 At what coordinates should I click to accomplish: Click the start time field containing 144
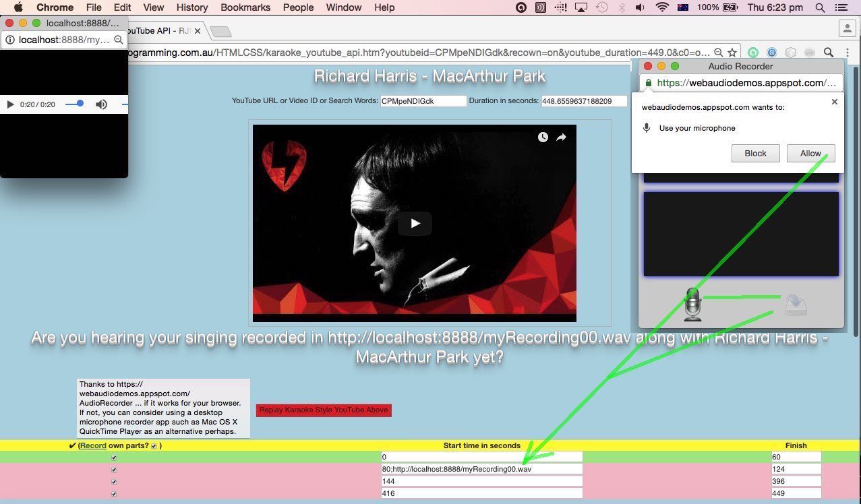481,481
